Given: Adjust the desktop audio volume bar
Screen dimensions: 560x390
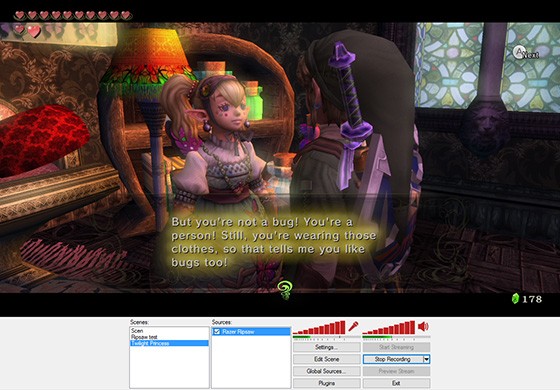Looking at the screenshot, I should (389, 328).
